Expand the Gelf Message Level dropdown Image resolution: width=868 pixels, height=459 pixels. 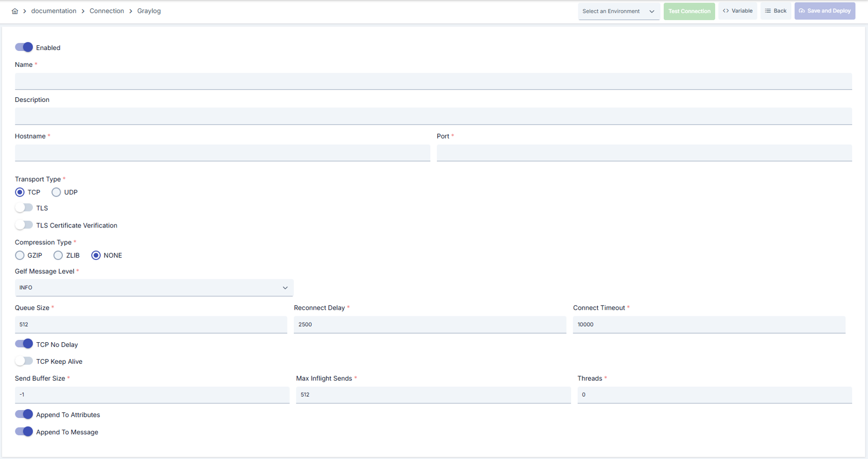[154, 288]
